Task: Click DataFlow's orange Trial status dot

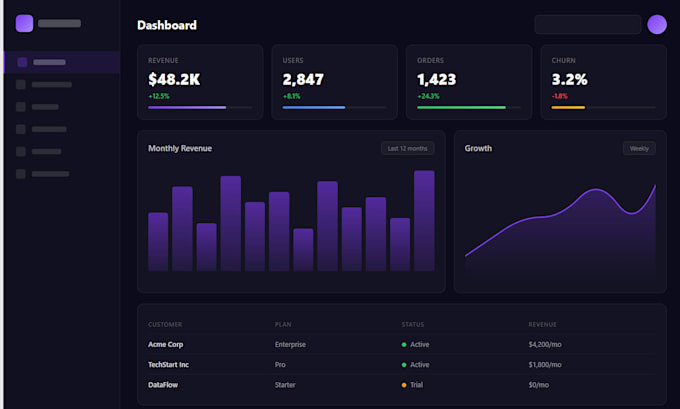Action: 404,385
